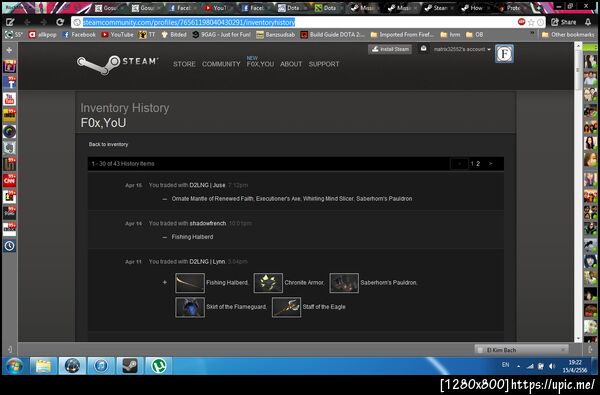Open F0X,YOU menu

(x=260, y=64)
